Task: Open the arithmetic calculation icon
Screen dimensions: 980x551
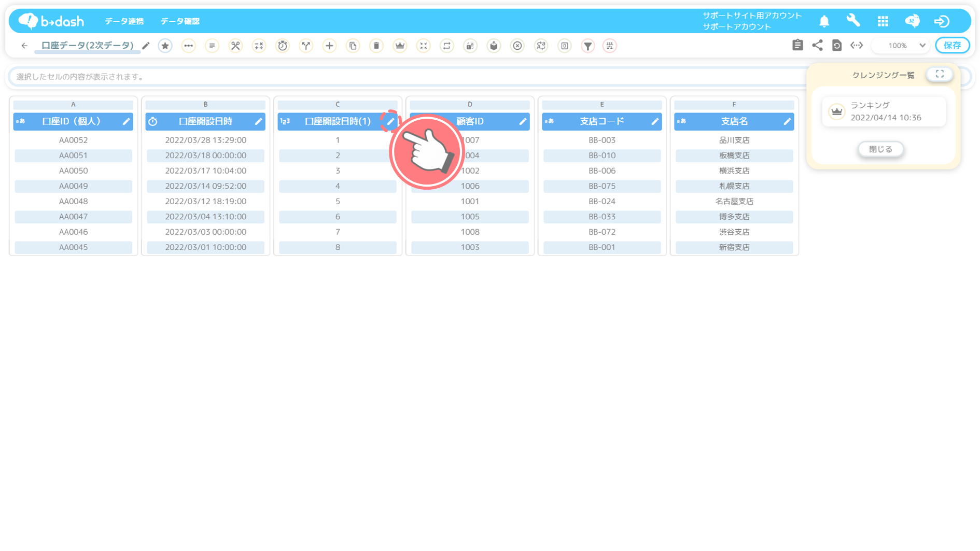Action: pyautogui.click(x=259, y=46)
